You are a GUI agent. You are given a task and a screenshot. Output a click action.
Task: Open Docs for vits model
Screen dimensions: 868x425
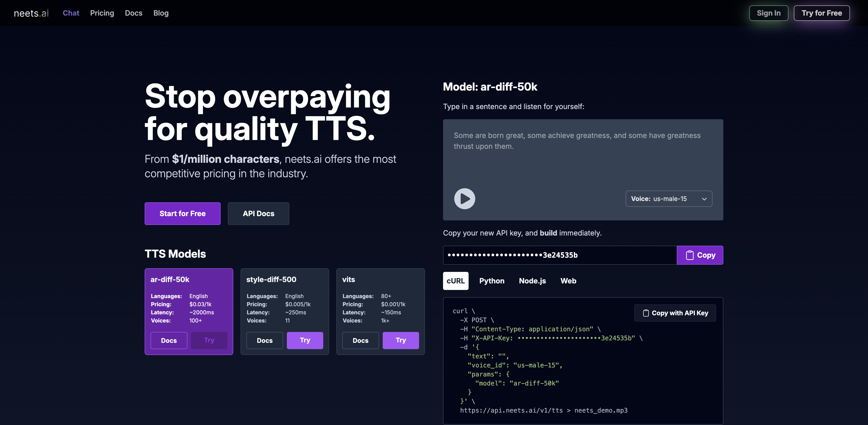click(361, 341)
